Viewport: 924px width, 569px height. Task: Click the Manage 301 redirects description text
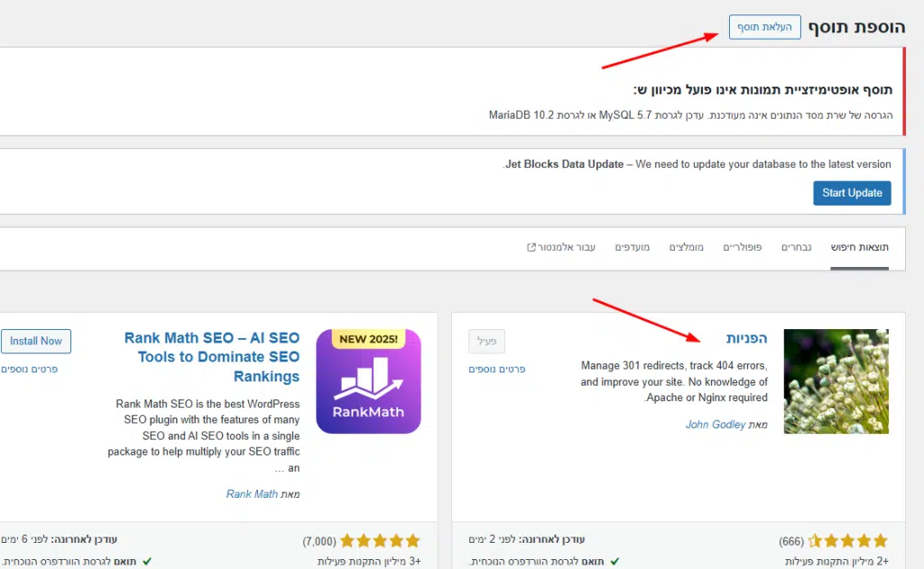pyautogui.click(x=674, y=381)
